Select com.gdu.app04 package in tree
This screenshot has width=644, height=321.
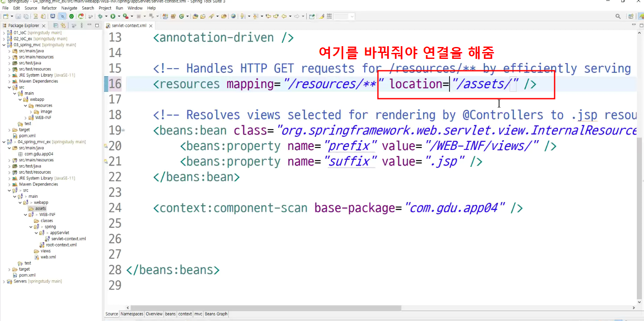(x=36, y=154)
